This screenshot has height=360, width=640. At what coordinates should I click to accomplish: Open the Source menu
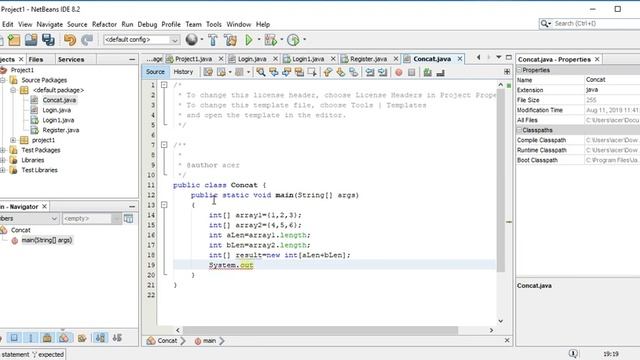pyautogui.click(x=77, y=24)
